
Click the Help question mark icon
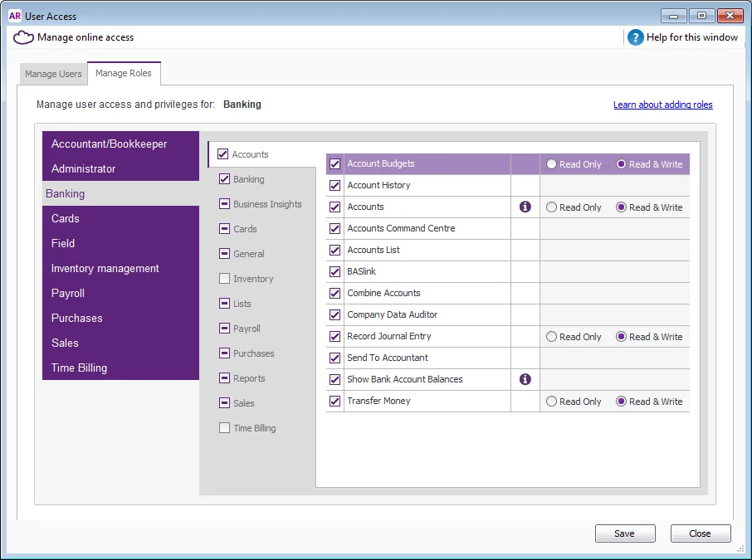635,37
